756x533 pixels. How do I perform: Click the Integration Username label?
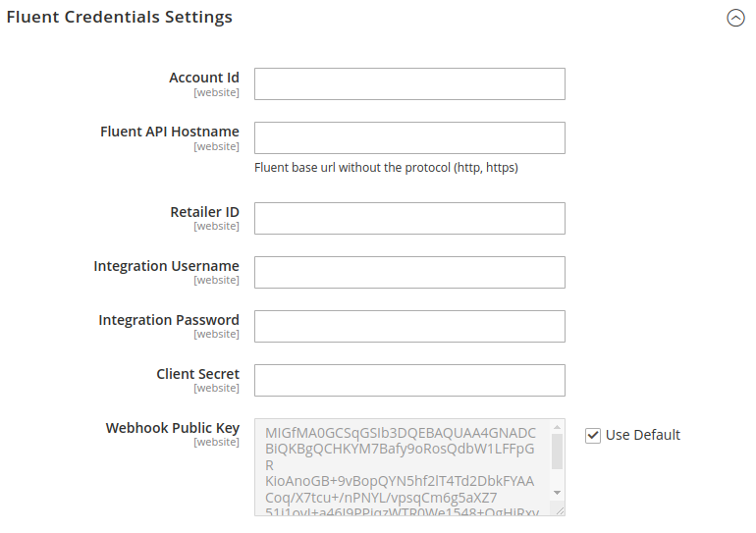point(166,266)
